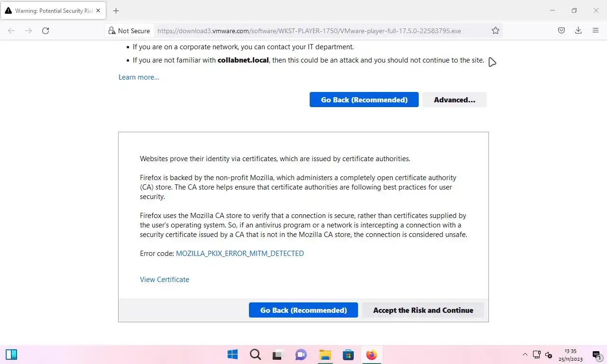The width and height of the screenshot is (607, 364).
Task: Click the Not Secure padlock indicator
Action: 129,31
